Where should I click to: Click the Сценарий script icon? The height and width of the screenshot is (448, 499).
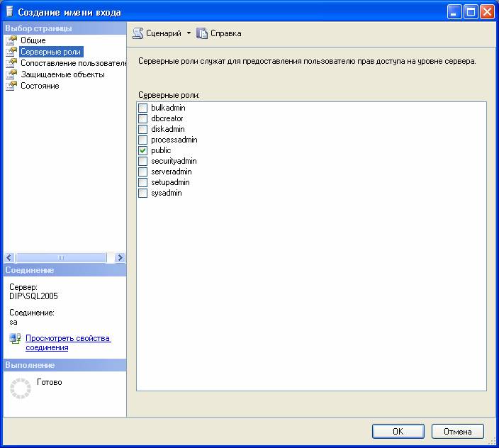[x=138, y=33]
